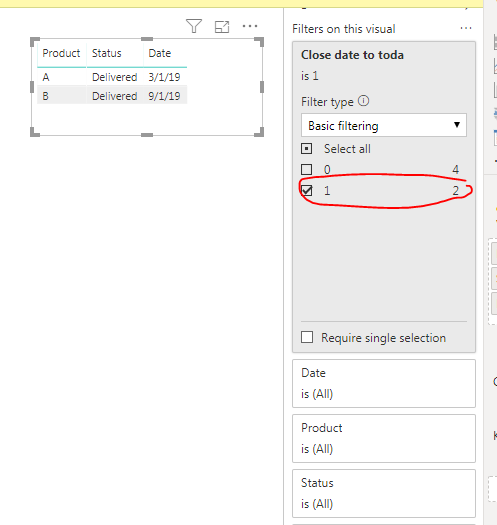The width and height of the screenshot is (497, 525).
Task: Expand the Status filter card
Action: 384,494
